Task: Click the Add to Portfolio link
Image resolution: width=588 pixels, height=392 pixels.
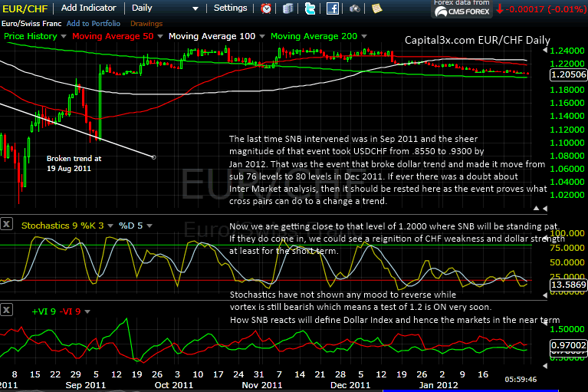Action: (94, 23)
